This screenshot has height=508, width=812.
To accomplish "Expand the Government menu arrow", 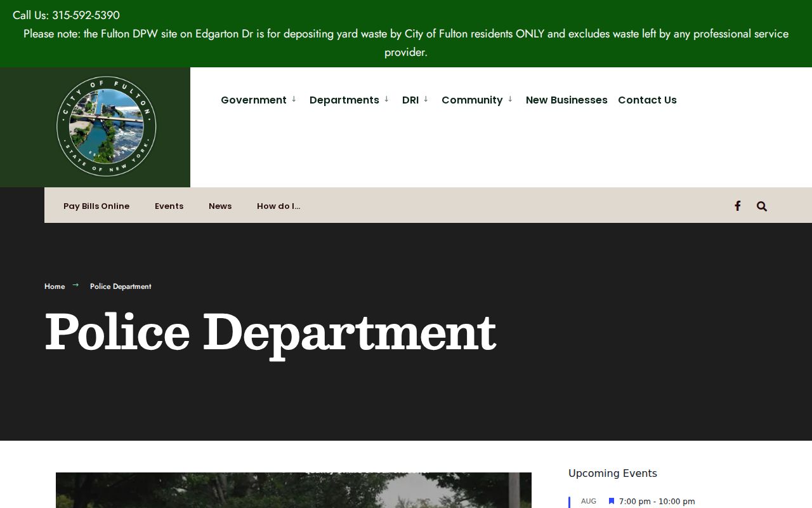I will [294, 99].
